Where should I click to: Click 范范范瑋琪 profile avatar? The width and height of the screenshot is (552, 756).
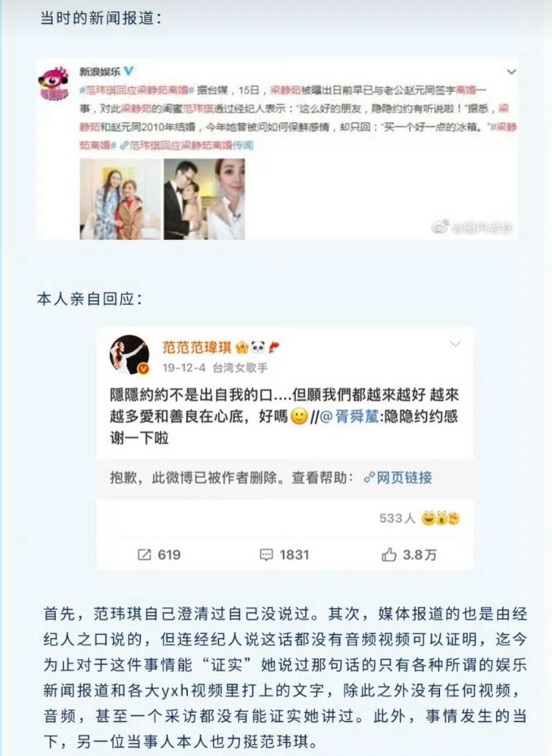tap(130, 355)
